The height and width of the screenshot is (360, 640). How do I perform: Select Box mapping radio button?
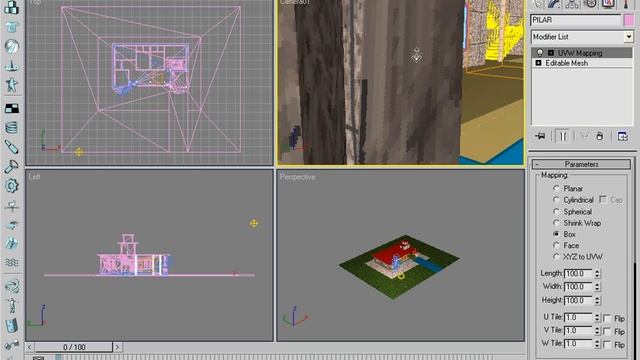click(x=556, y=234)
